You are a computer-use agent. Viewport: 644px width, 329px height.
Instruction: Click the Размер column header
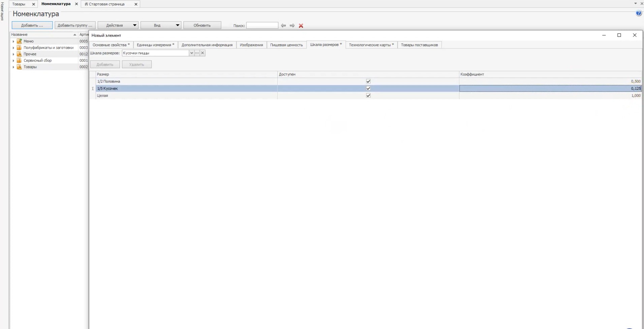pyautogui.click(x=186, y=74)
